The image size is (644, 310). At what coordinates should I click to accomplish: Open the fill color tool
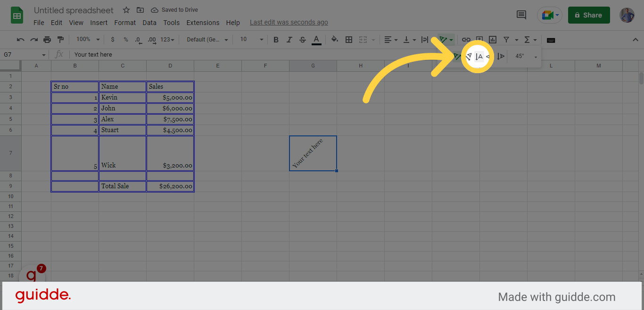click(x=334, y=40)
